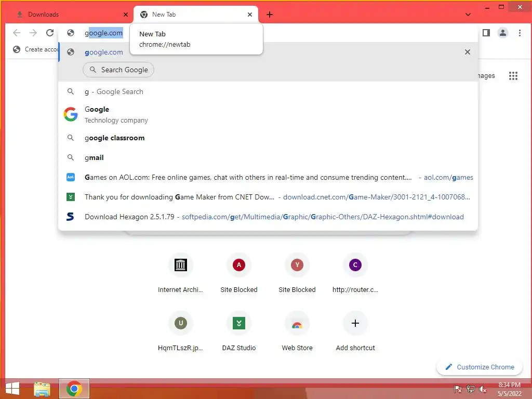Open the side panel icon

pyautogui.click(x=486, y=33)
